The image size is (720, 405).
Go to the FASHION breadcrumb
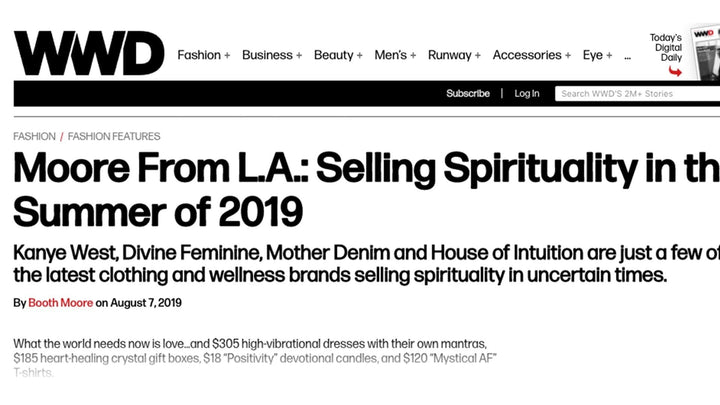click(x=34, y=136)
